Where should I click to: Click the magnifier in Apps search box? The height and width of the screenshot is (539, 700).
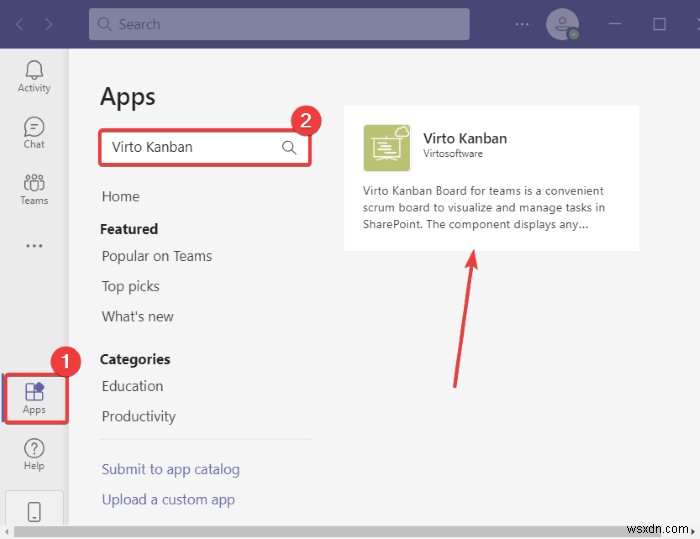[x=289, y=147]
